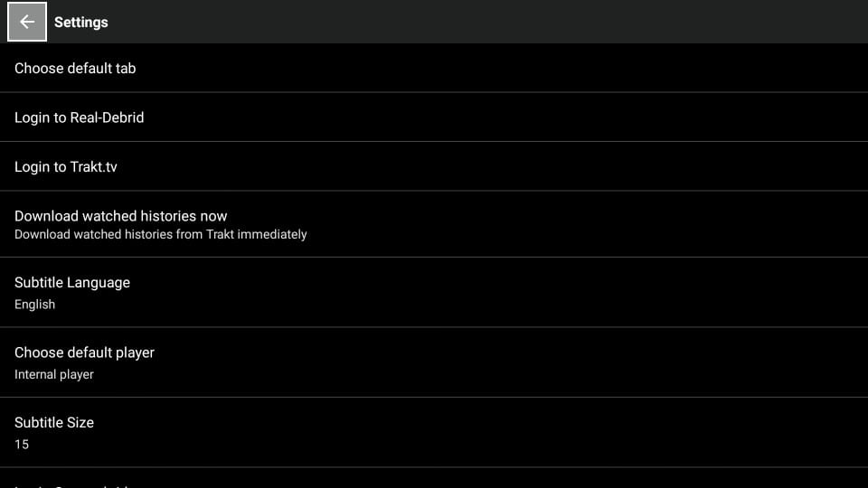This screenshot has width=868, height=488.
Task: Select the English subtitle language value
Action: click(x=34, y=305)
